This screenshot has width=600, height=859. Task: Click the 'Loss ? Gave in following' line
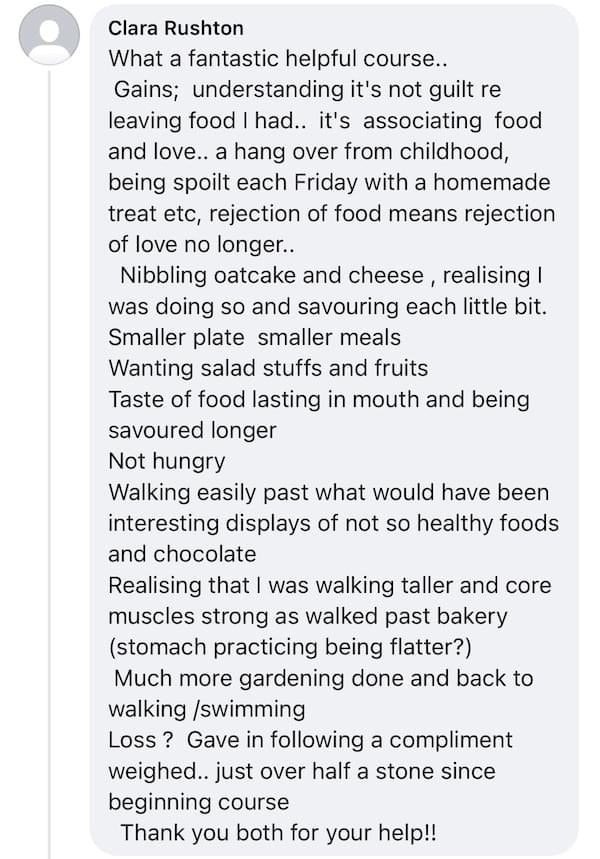coord(310,740)
